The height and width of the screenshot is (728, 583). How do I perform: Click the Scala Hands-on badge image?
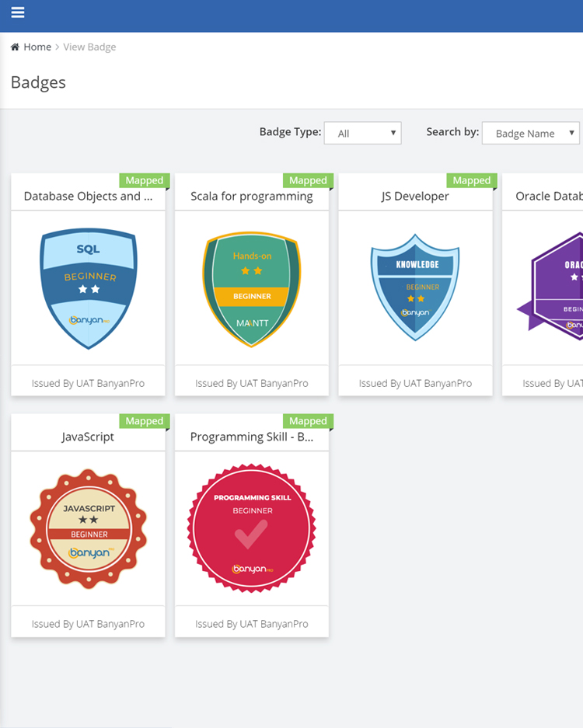pyautogui.click(x=252, y=289)
